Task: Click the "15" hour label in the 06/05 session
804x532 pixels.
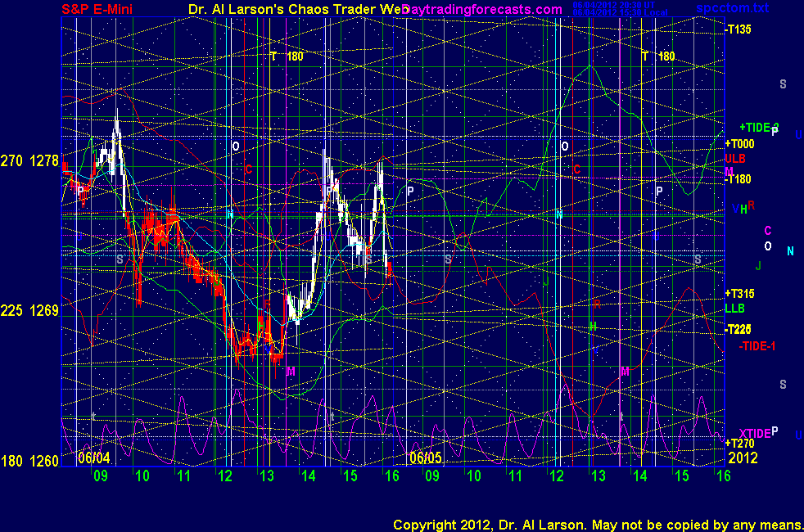Action: (x=681, y=476)
